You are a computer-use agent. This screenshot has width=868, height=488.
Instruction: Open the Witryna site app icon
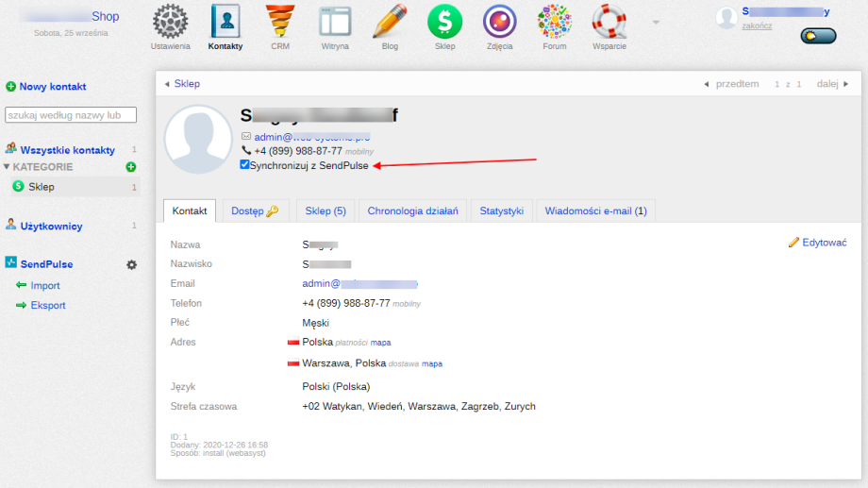tap(334, 23)
